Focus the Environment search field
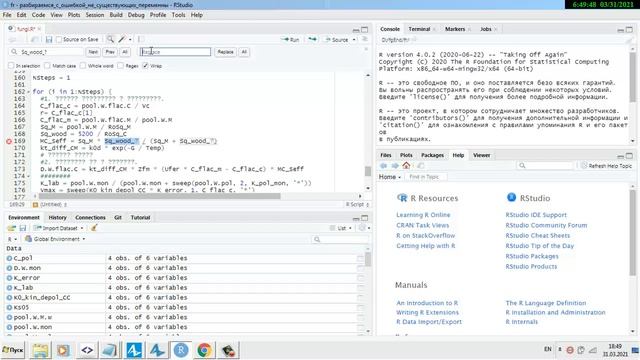 (x=340, y=239)
